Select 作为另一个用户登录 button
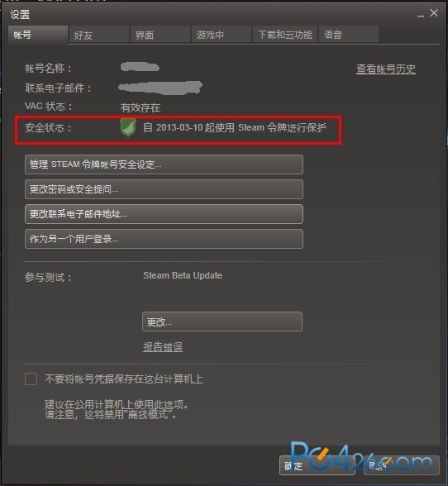Image resolution: width=448 pixels, height=486 pixels. pyautogui.click(x=164, y=239)
